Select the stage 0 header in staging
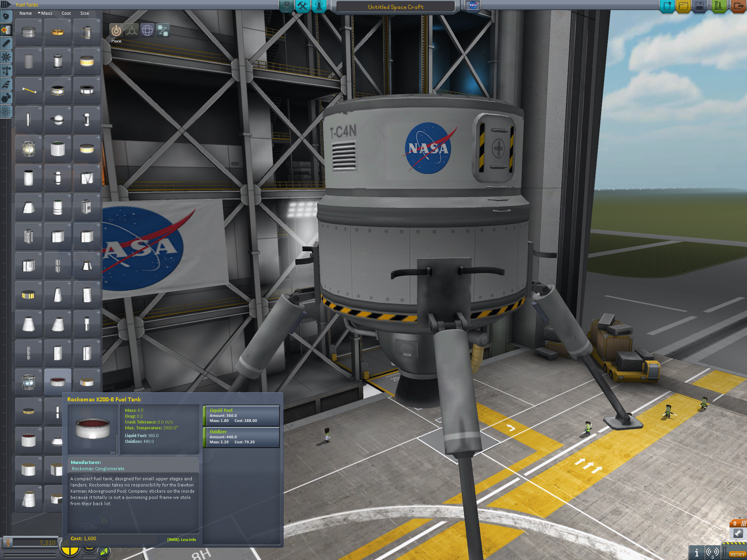This screenshot has height=560, width=747. point(738,523)
